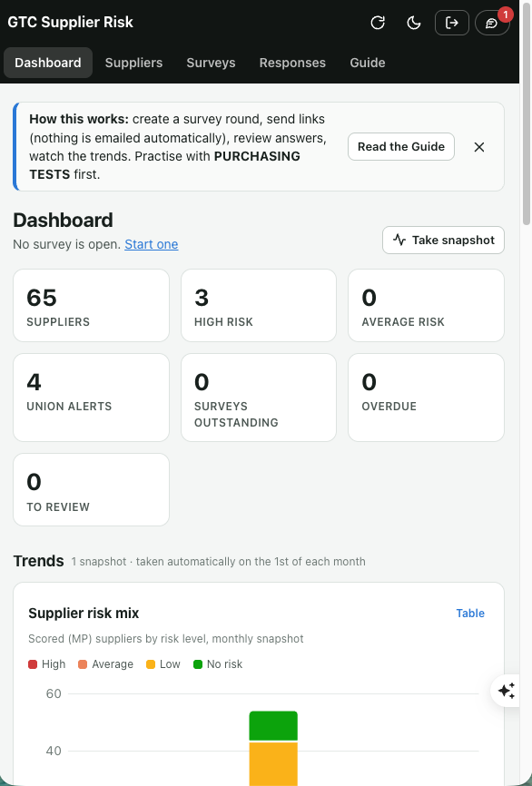Open the Guide tab
Image resolution: width=532 pixels, height=786 pixels.
click(368, 63)
